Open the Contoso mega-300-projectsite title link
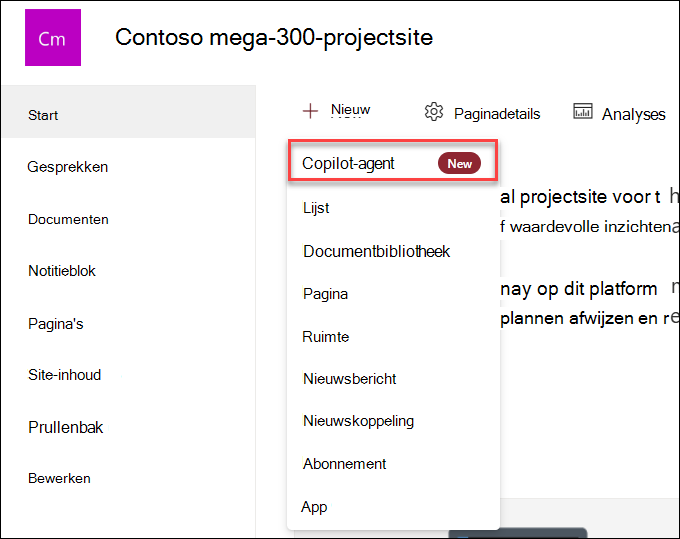Screen dimensions: 680x539 coord(274,37)
